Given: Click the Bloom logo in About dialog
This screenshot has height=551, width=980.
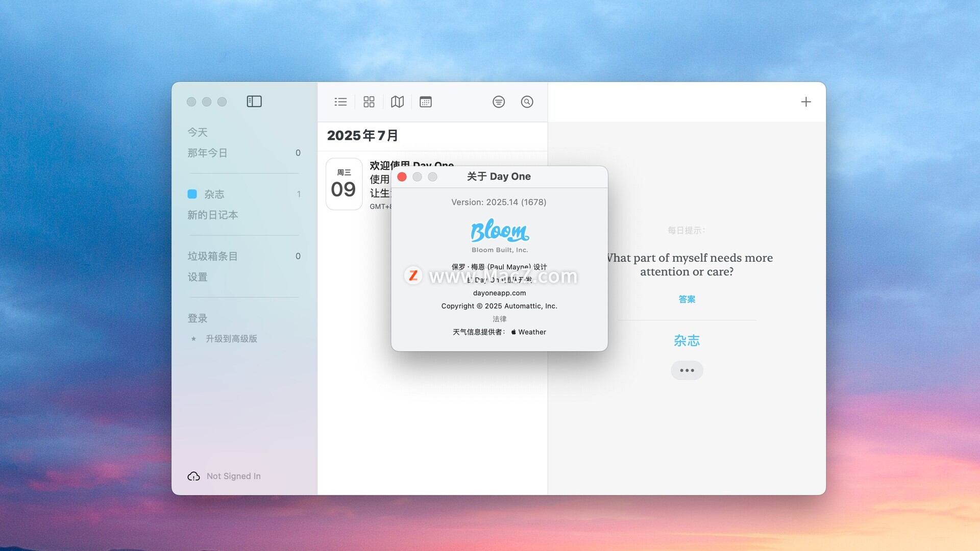Looking at the screenshot, I should tap(500, 231).
